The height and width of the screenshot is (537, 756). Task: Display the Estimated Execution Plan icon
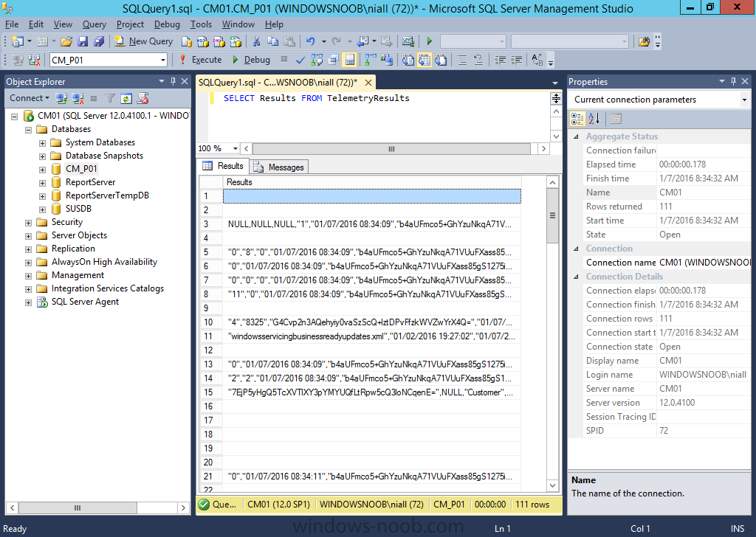pos(317,60)
